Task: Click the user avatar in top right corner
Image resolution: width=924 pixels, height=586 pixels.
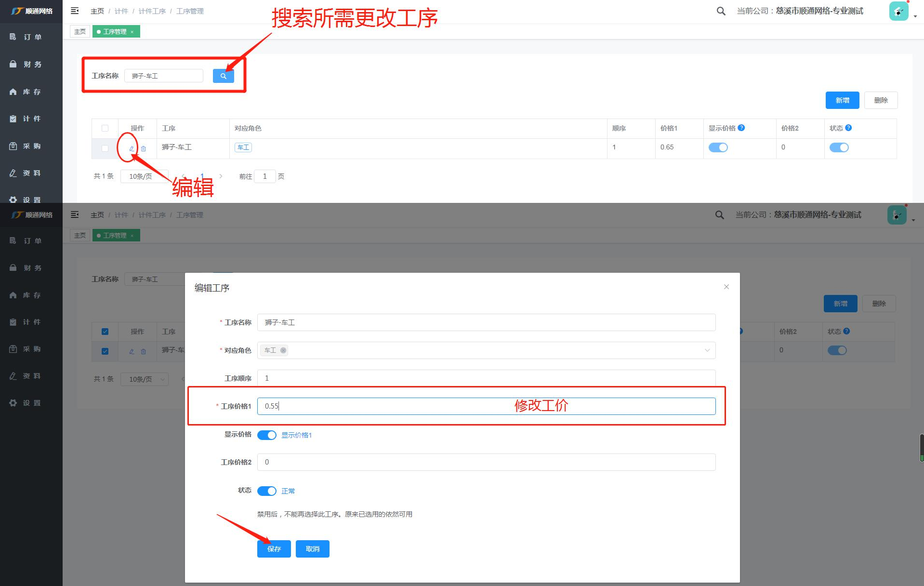Action: click(898, 11)
